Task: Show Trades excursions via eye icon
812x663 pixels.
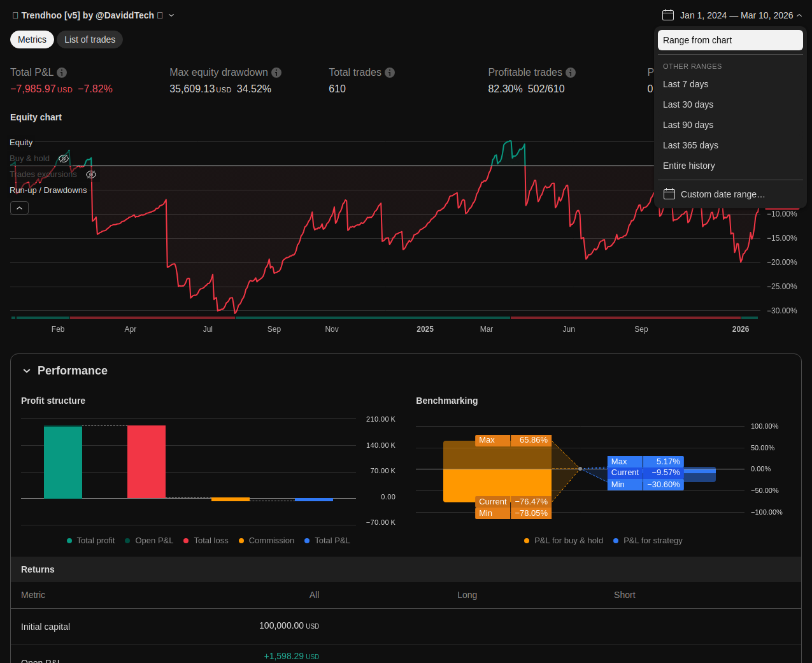Action: pos(91,175)
